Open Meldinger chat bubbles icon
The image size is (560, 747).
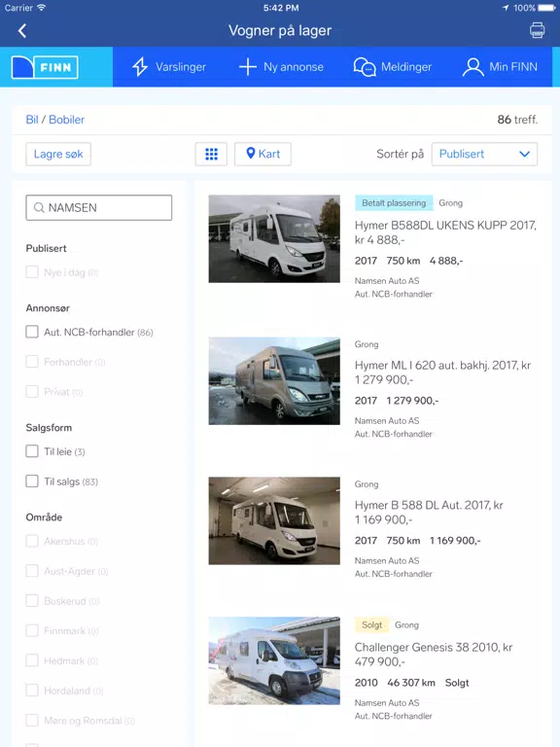(x=365, y=67)
